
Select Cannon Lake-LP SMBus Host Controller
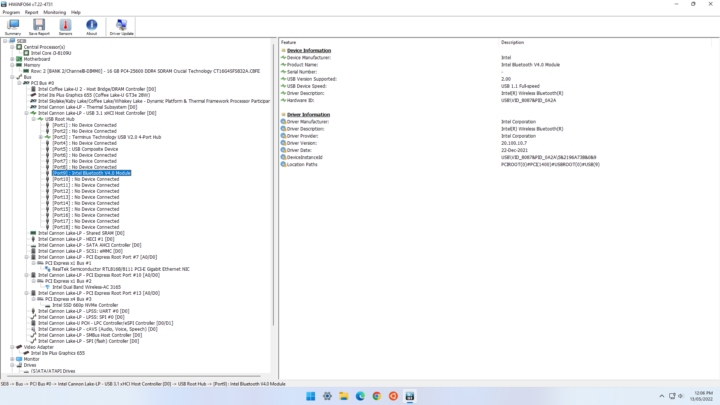click(x=90, y=335)
